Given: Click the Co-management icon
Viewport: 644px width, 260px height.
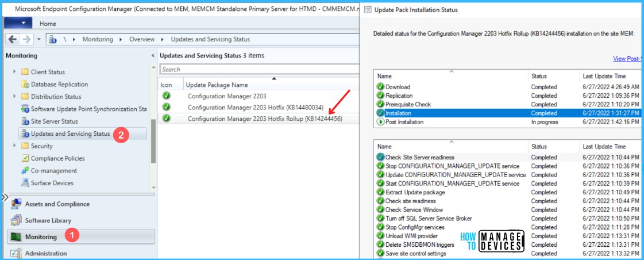Looking at the screenshot, I should point(25,171).
